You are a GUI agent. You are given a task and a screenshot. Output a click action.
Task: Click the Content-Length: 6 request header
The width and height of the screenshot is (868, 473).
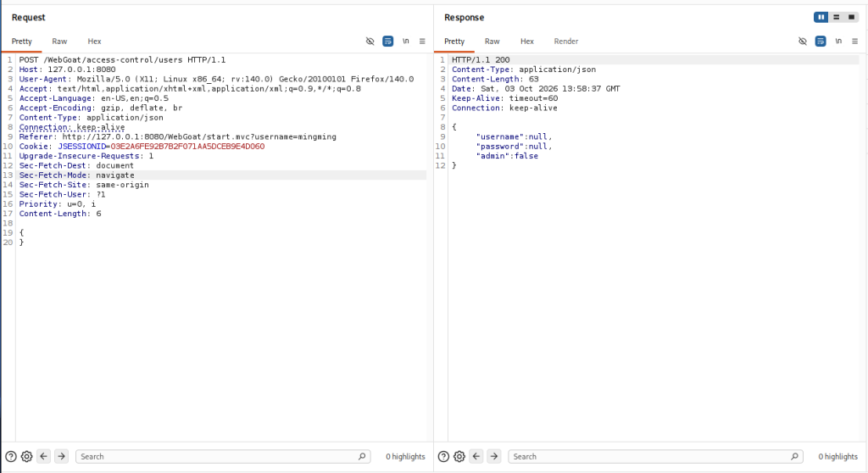pyautogui.click(x=60, y=214)
